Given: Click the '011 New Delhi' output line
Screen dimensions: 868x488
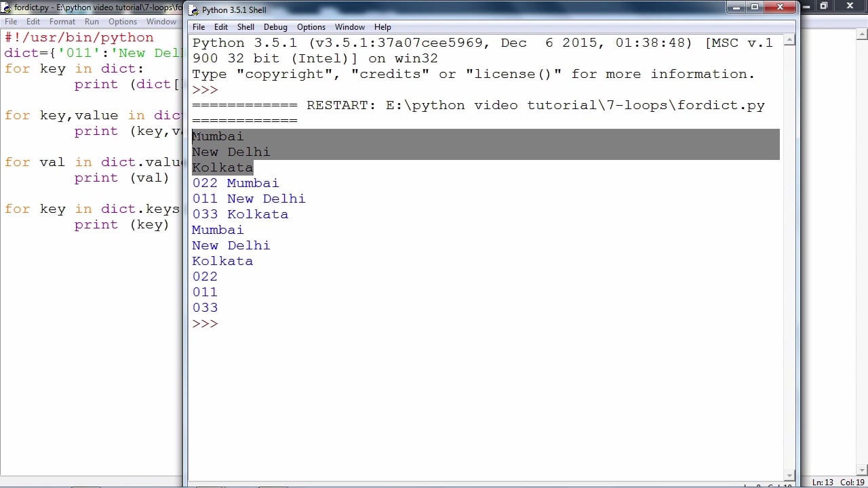Looking at the screenshot, I should 249,199.
